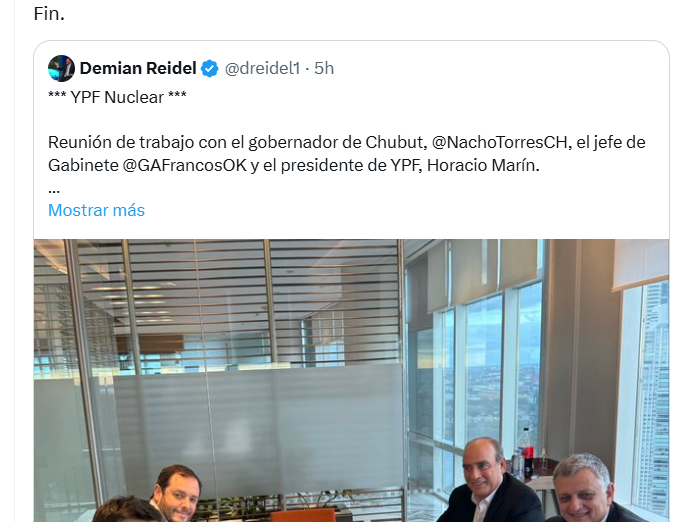Expand the tweet with Mostrar más
The image size is (682, 522).
pyautogui.click(x=96, y=210)
